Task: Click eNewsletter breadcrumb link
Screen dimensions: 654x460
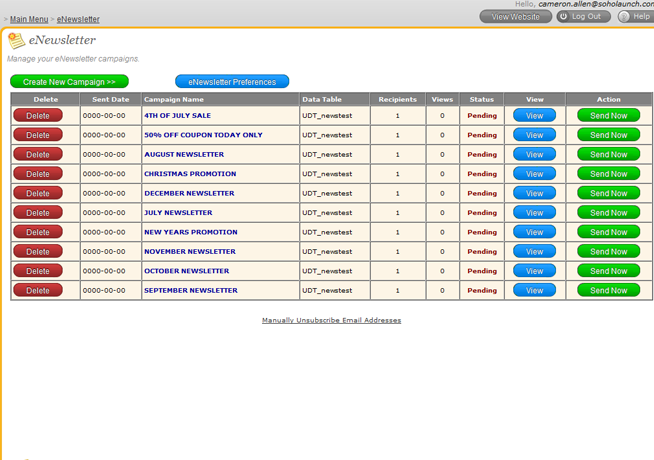Action: pyautogui.click(x=78, y=19)
